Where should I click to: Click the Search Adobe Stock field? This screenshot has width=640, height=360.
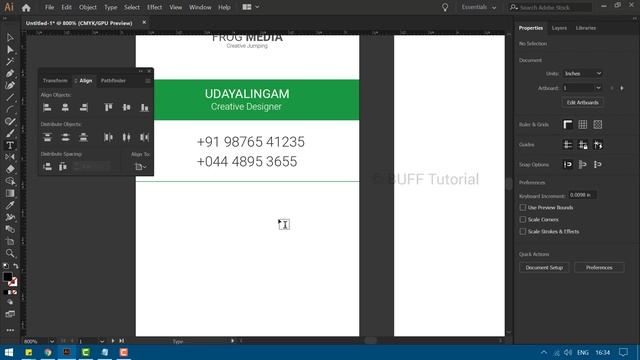[551, 7]
